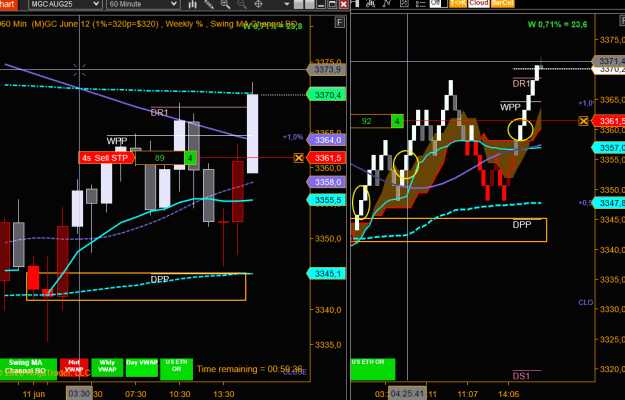Click the 3370,4 green price marker
The height and width of the screenshot is (400, 625).
tap(326, 95)
